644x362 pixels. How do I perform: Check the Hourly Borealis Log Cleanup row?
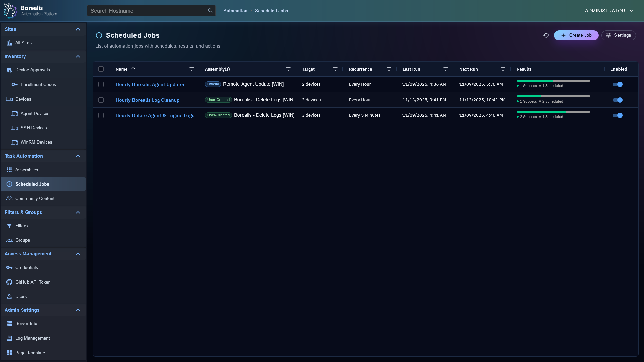(101, 100)
